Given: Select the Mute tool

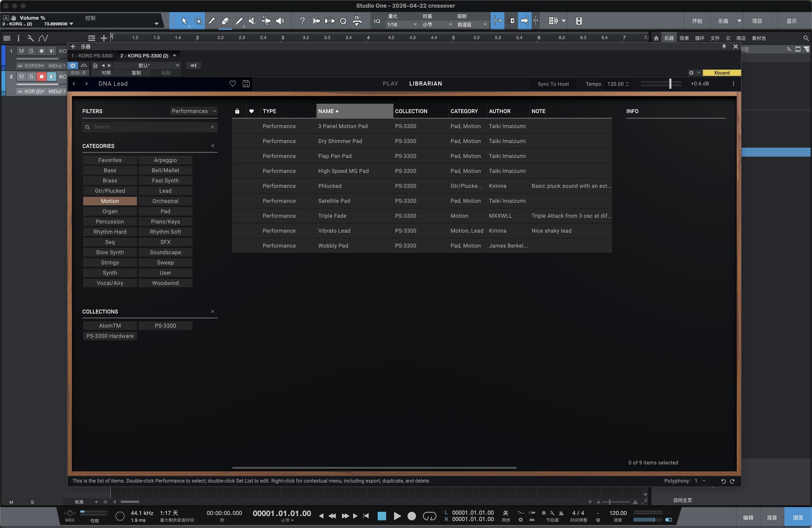Looking at the screenshot, I should [252, 21].
